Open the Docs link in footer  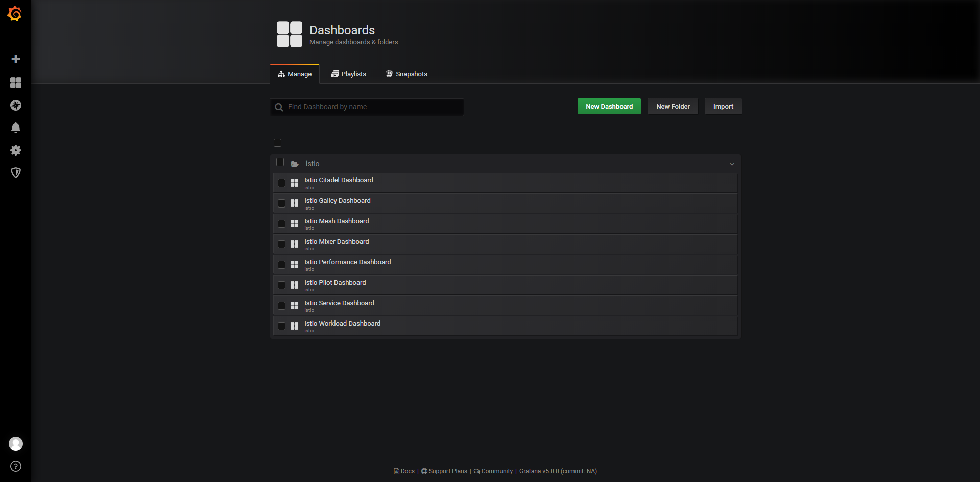tap(404, 471)
